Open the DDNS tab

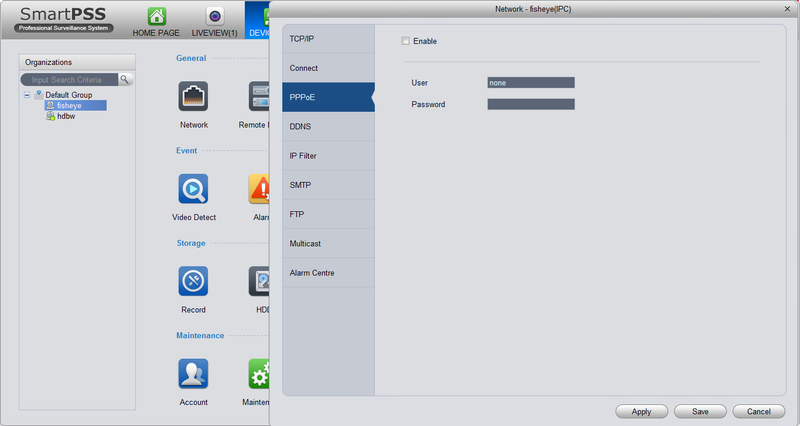(x=329, y=127)
